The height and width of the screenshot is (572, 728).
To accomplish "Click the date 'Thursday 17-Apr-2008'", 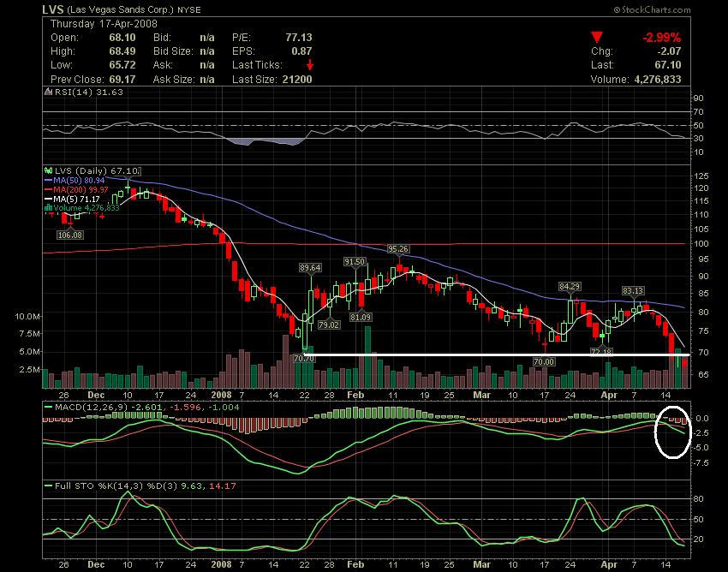I will pos(104,24).
